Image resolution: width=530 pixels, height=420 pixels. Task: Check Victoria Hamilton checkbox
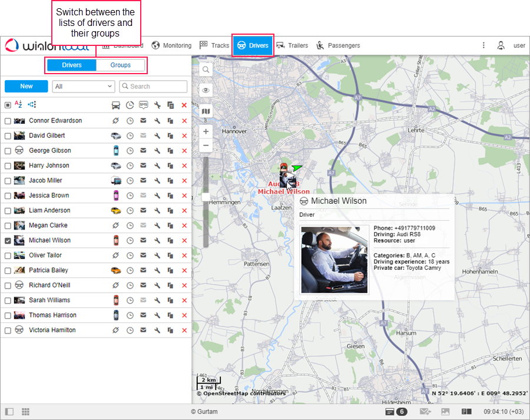8,330
